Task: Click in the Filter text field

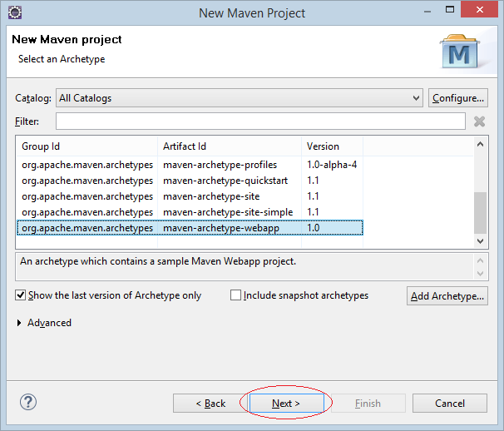Action: click(260, 121)
